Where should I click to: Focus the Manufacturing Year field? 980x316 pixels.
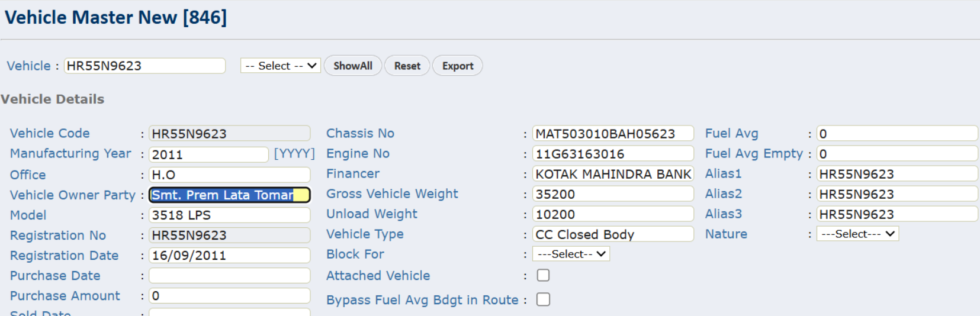[x=208, y=154]
